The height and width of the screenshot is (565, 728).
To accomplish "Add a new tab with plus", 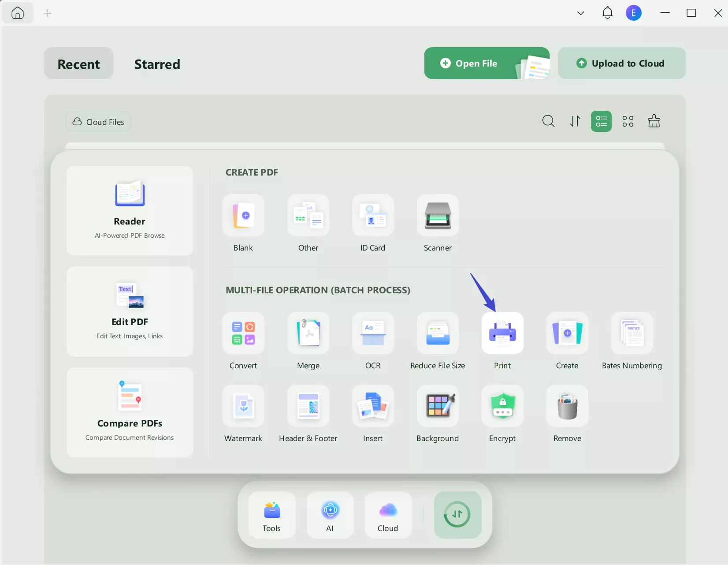I will tap(47, 13).
